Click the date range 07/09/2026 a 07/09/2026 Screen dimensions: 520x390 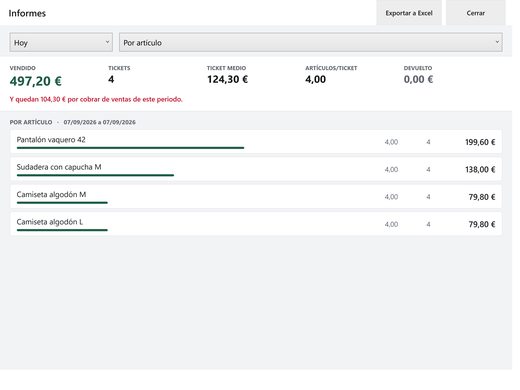tap(99, 122)
